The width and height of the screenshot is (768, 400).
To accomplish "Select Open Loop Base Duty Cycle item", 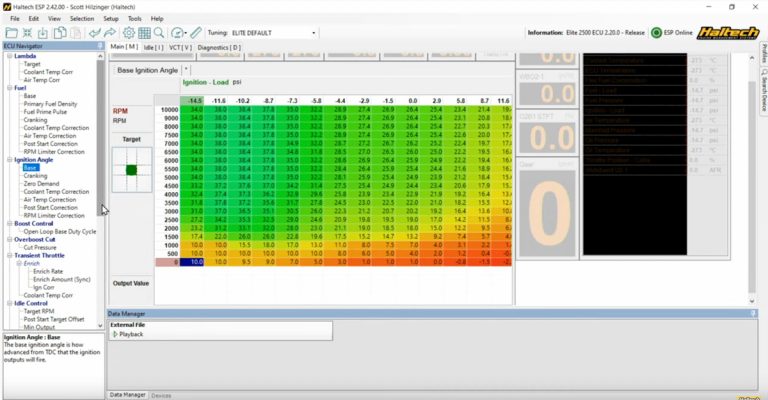I will pos(60,231).
